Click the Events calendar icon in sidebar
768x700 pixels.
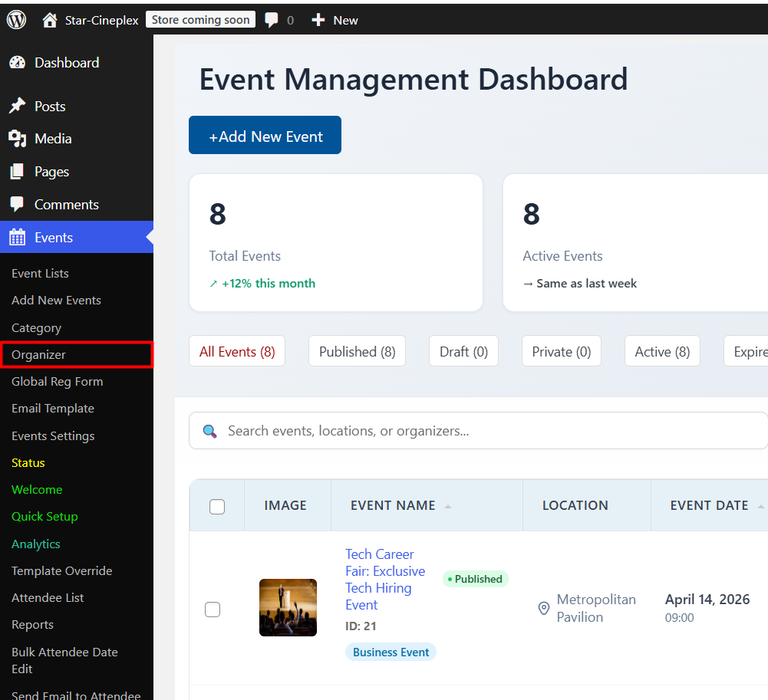tap(17, 238)
